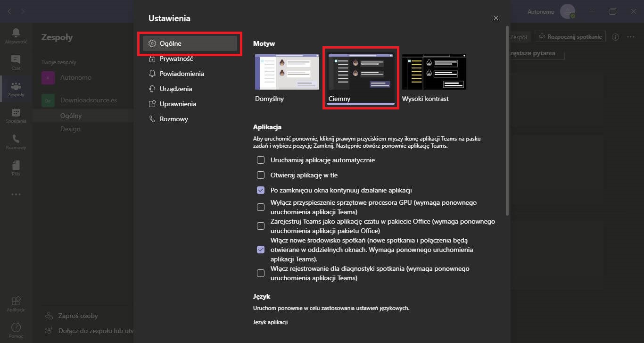Select the Ogólny channel

(x=71, y=116)
